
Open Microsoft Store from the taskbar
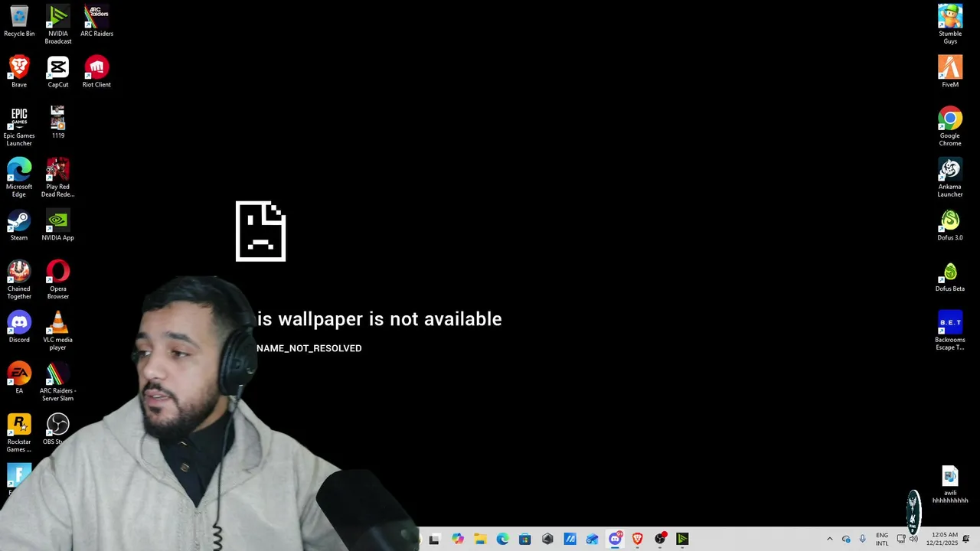click(x=524, y=540)
